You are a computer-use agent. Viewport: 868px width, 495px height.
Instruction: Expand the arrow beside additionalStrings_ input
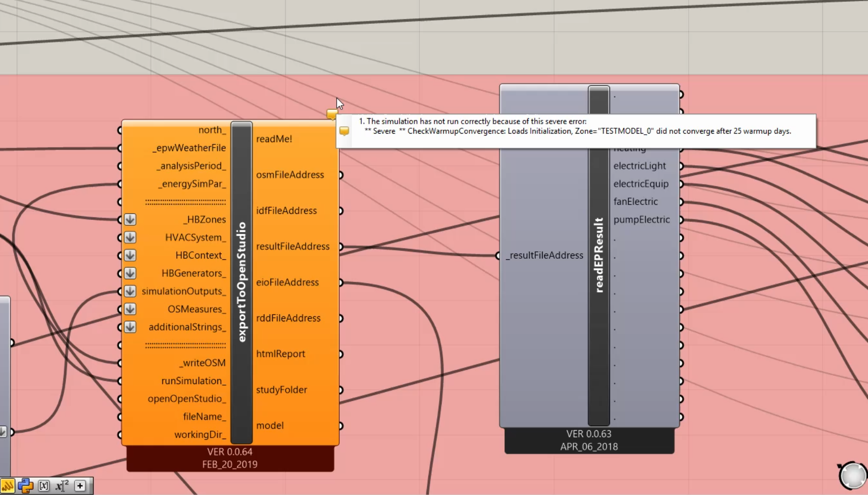(x=130, y=327)
